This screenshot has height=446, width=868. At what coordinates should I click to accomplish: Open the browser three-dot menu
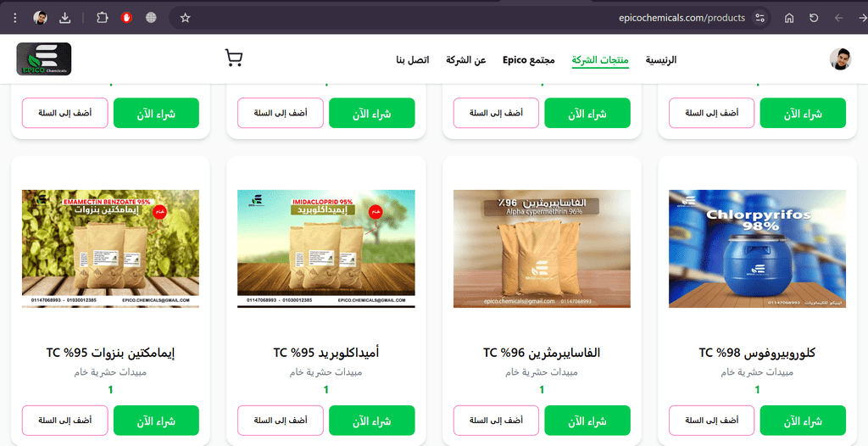tap(15, 18)
